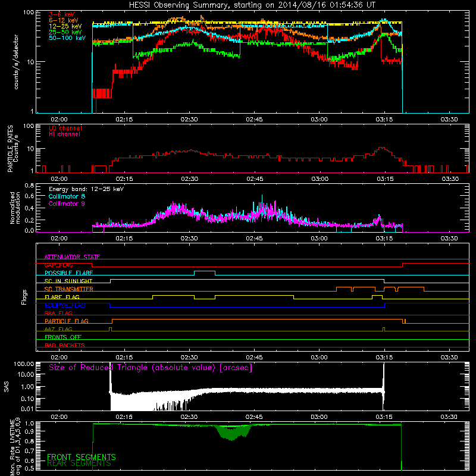Click the SC_TRANSMITTER flag label

[69, 289]
